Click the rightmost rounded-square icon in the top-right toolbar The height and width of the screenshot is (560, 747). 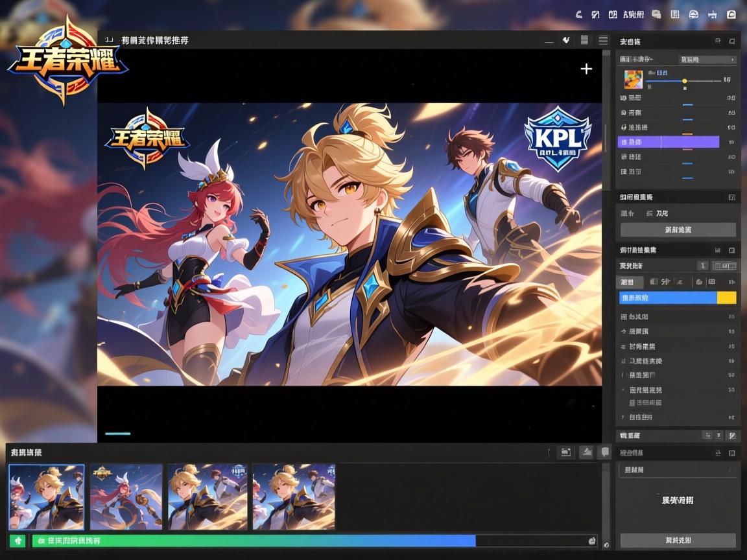(x=731, y=14)
